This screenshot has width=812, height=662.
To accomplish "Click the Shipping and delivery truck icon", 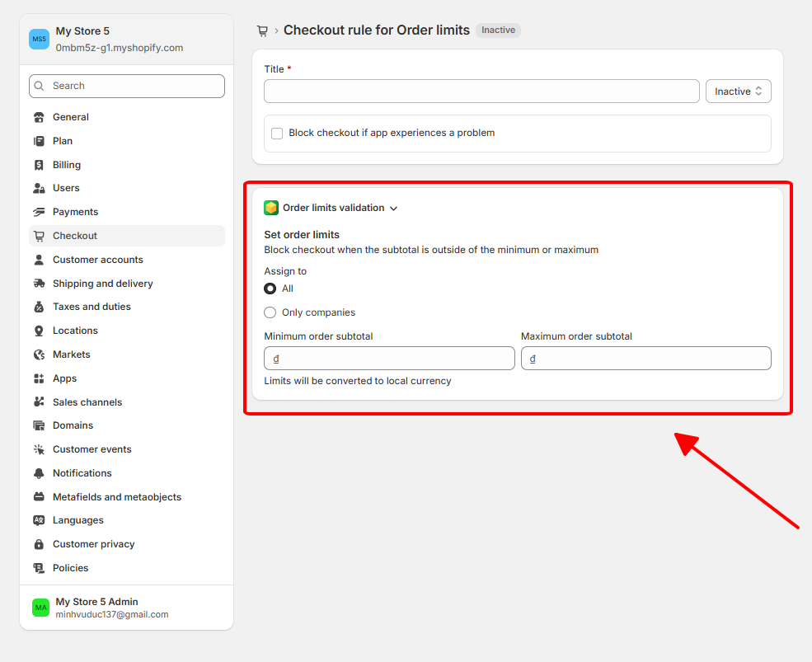I will click(39, 284).
